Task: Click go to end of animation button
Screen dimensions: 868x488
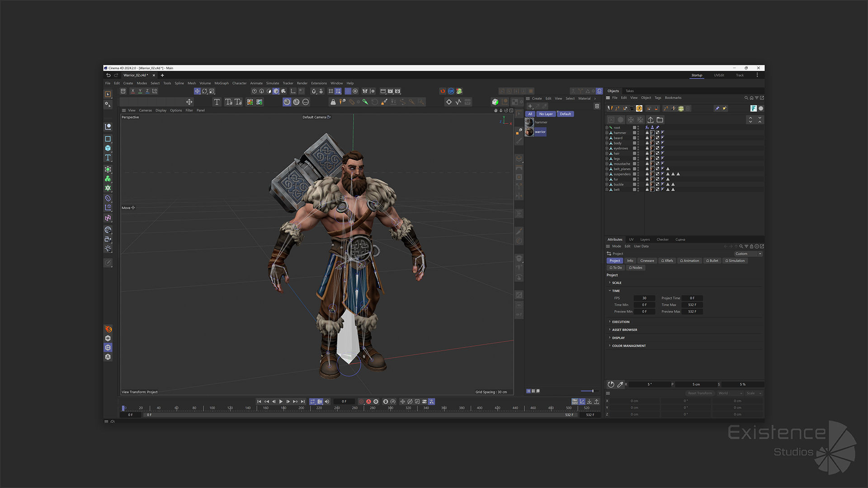Action: click(303, 402)
